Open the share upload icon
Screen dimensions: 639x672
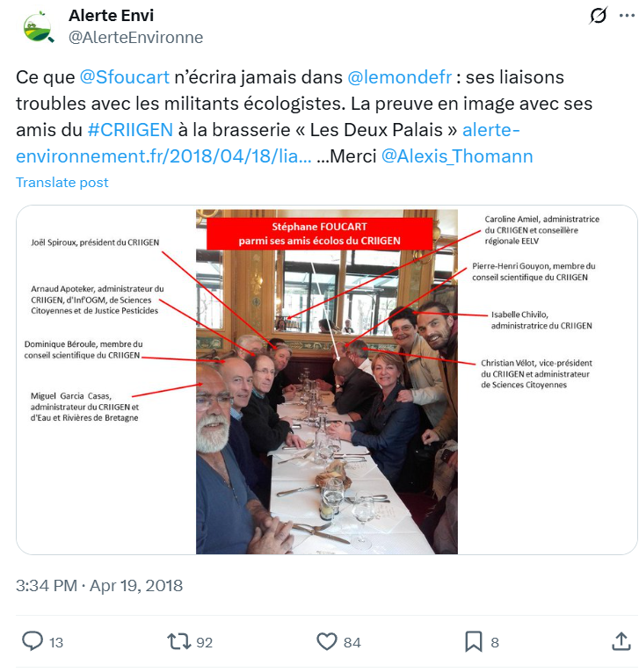621,641
